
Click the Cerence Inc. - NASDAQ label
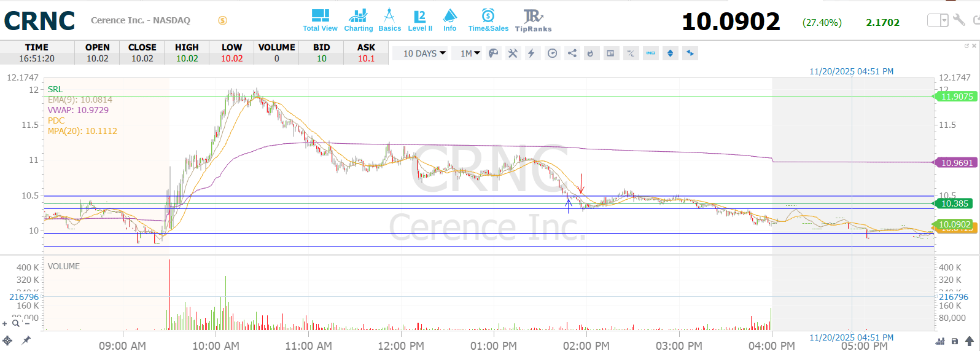pyautogui.click(x=141, y=20)
